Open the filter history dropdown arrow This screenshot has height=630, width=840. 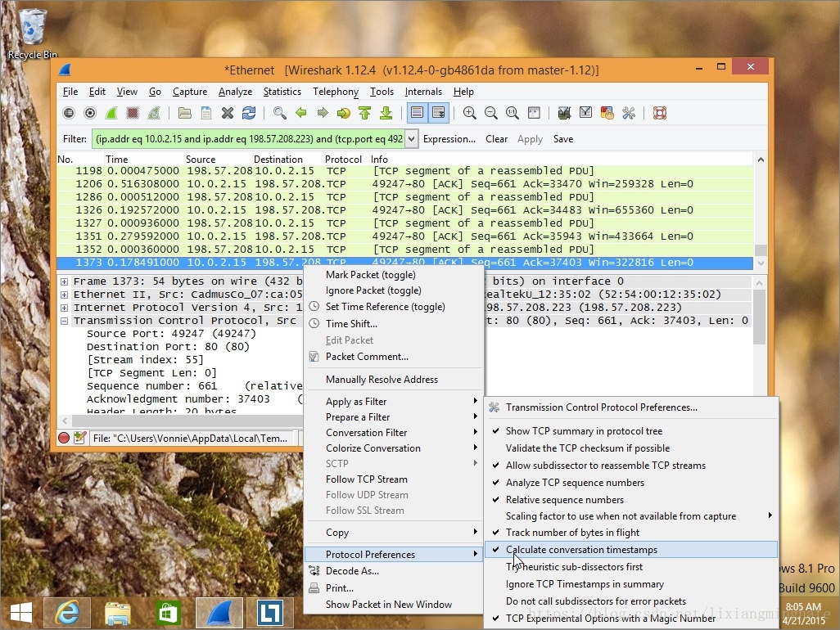[412, 139]
